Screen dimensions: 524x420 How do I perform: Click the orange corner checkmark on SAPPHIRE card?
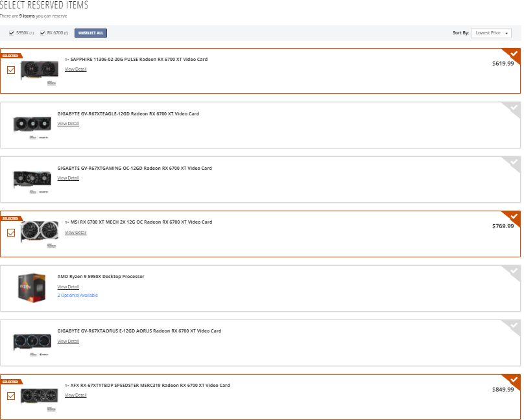(514, 54)
